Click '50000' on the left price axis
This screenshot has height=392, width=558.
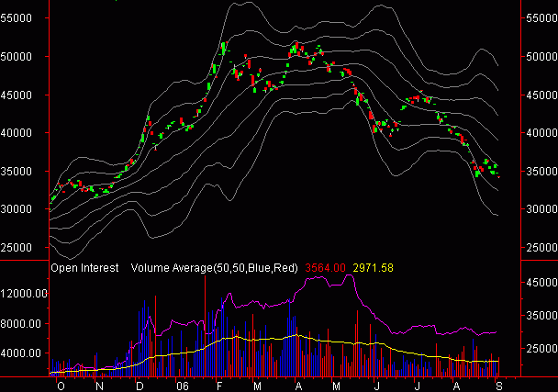click(16, 56)
